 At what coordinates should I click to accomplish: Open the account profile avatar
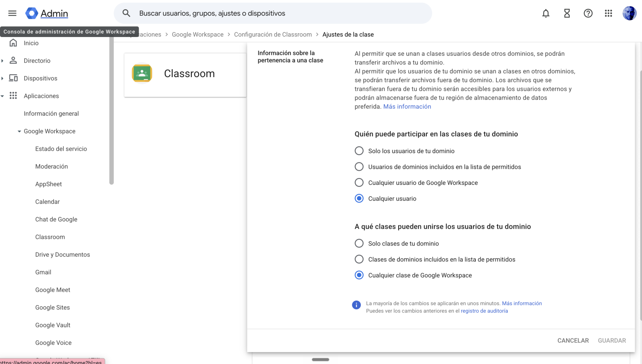629,13
